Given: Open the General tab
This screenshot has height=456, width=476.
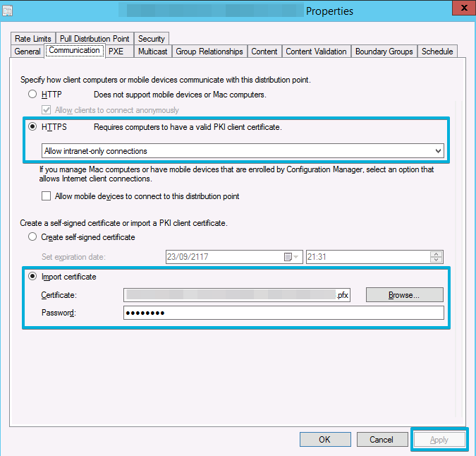Looking at the screenshot, I should (28, 52).
